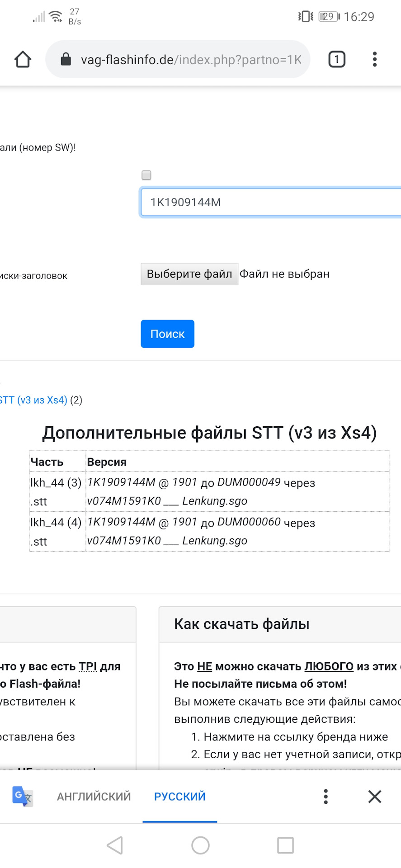This screenshot has width=401, height=868.
Task: Open the tab switcher showing 1 tab
Action: (x=337, y=59)
